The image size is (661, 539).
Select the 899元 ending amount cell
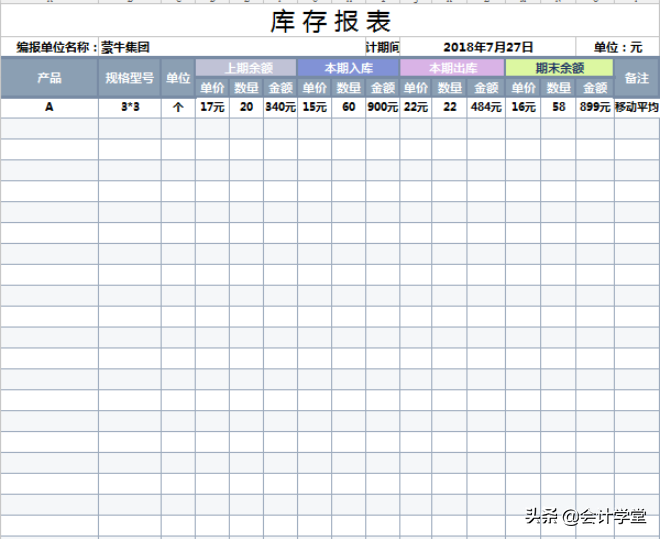tap(595, 107)
